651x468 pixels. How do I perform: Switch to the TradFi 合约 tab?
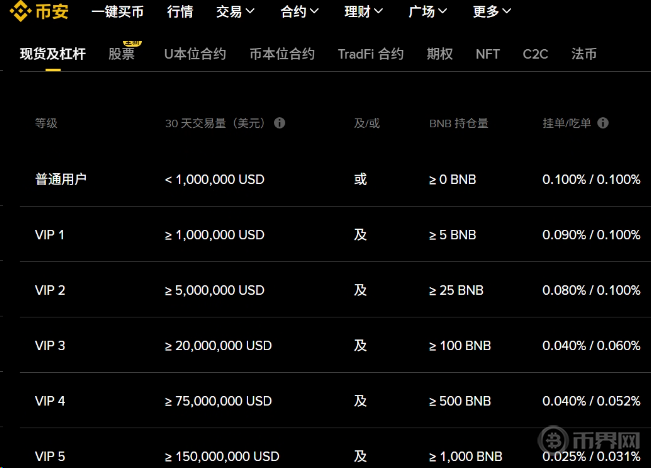(x=371, y=54)
